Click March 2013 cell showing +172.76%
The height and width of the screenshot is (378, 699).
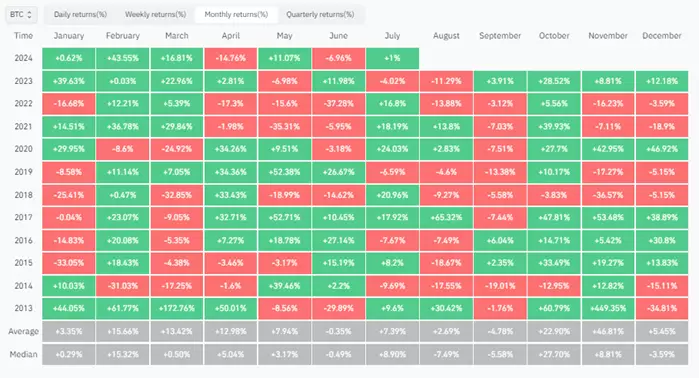coord(177,308)
